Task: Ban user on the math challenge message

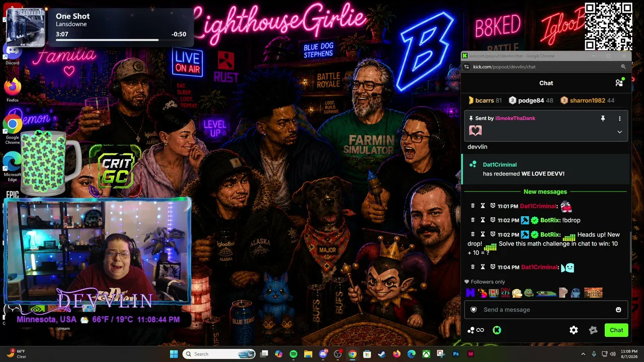Action: click(493, 235)
